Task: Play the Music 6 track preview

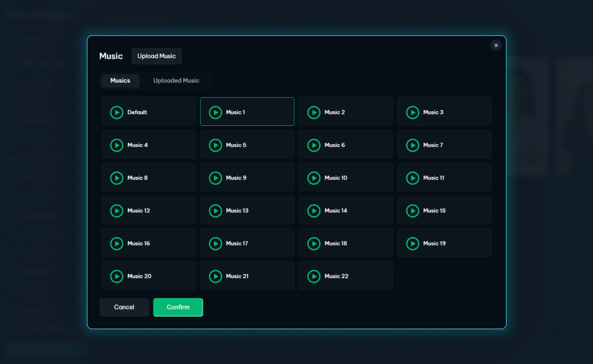Action: 314,145
